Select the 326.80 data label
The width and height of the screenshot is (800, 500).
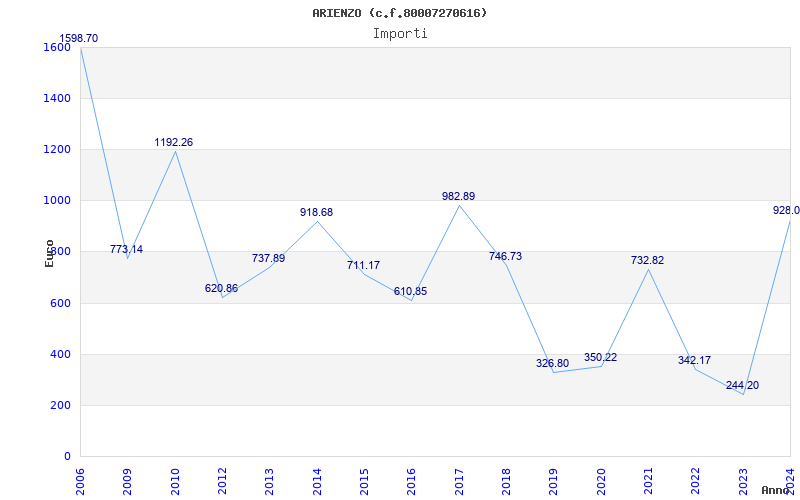(552, 364)
